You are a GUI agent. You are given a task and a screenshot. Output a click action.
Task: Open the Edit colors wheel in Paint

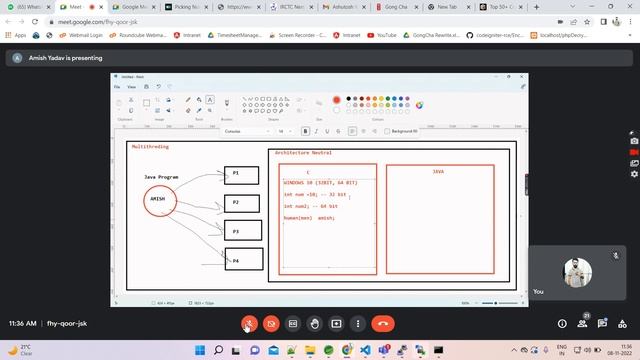[x=419, y=105]
